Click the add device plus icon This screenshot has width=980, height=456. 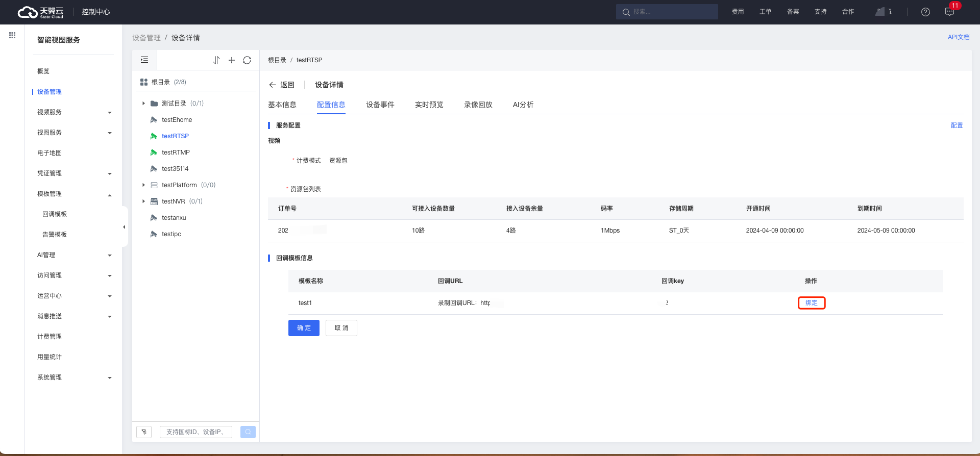(232, 60)
